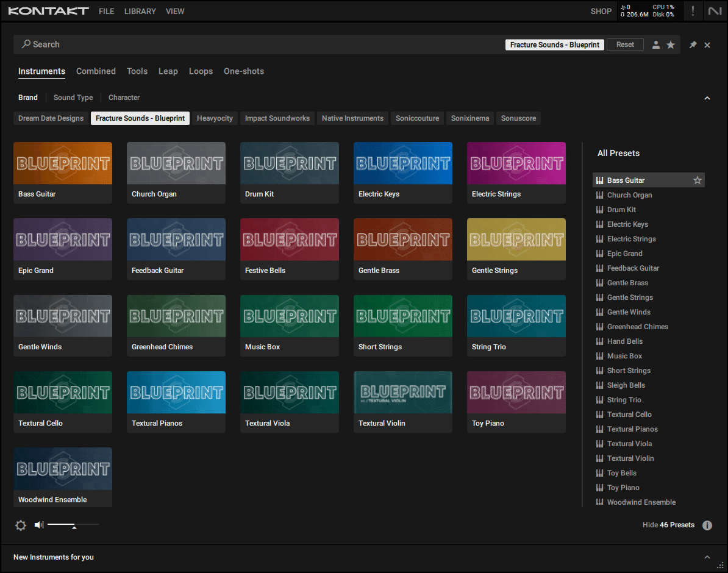Switch to the One-shots tab
The width and height of the screenshot is (728, 573).
[244, 71]
